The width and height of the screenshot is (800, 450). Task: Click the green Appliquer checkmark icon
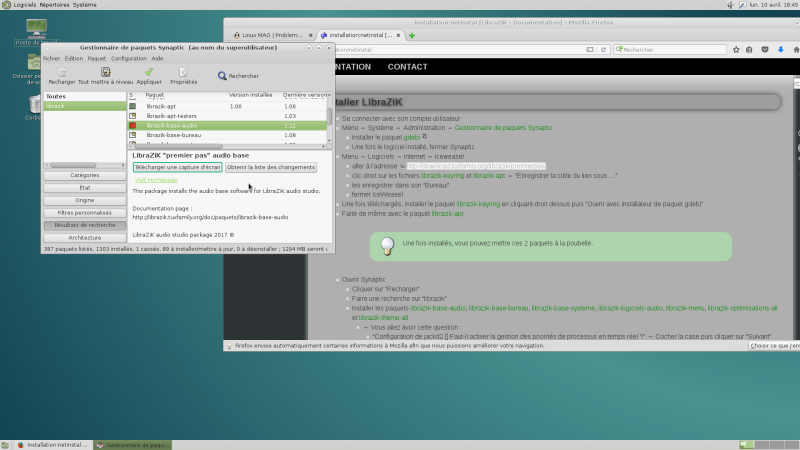pyautogui.click(x=149, y=72)
